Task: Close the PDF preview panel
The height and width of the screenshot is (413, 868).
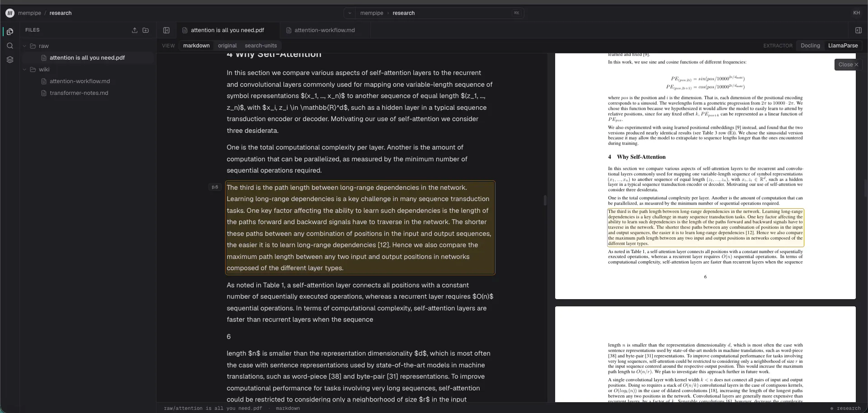Action: 848,65
